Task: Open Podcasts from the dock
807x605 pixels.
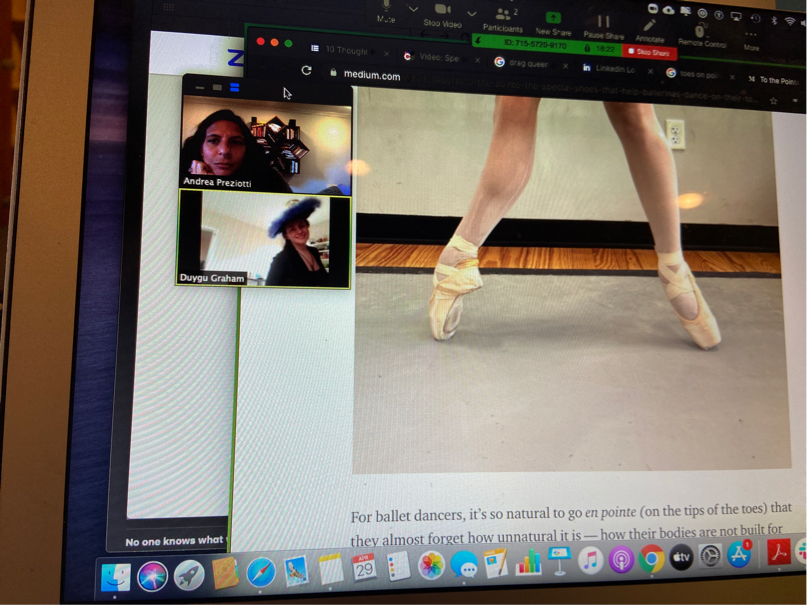Action: point(621,559)
